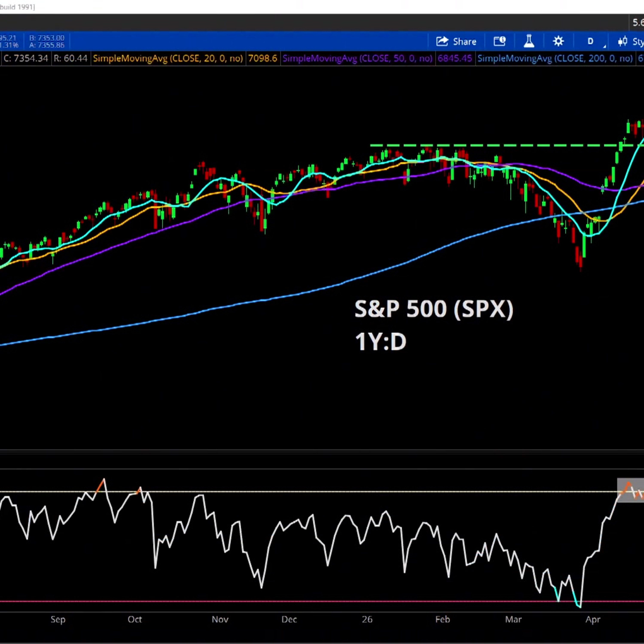Click the S&P 500 (SPX) text annotation
Screen dimensions: 644x644
point(434,309)
